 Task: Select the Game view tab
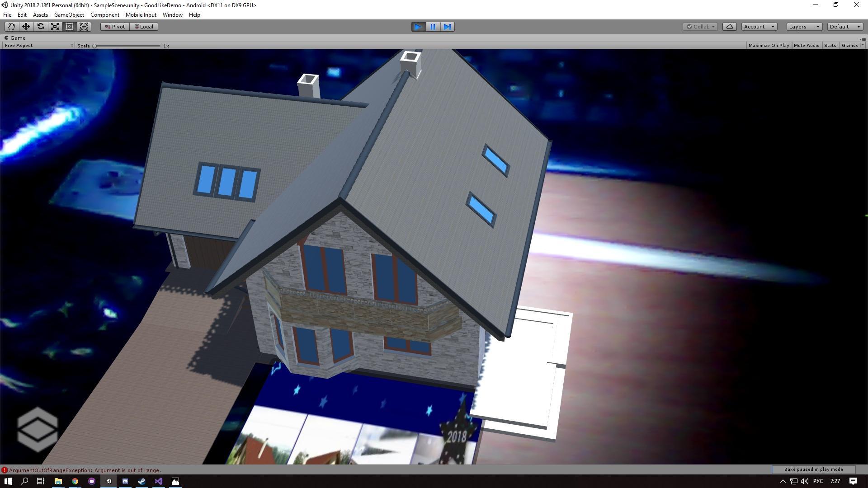15,38
